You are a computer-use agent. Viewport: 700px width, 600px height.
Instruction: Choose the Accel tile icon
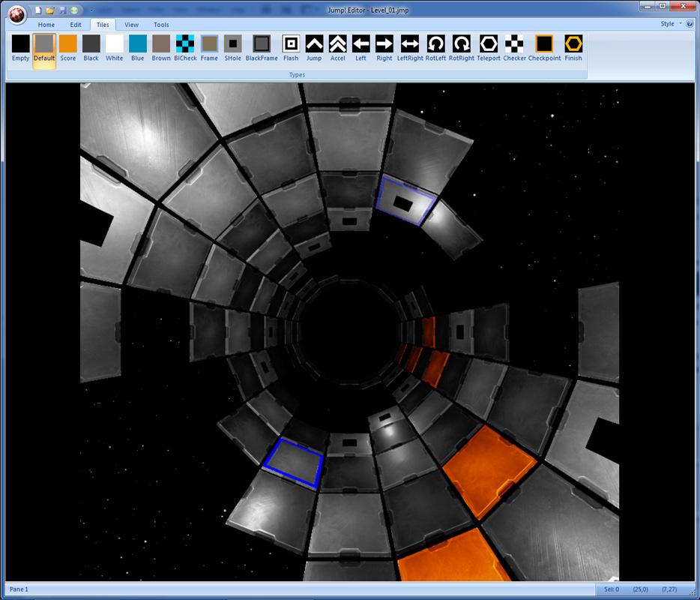pyautogui.click(x=337, y=48)
